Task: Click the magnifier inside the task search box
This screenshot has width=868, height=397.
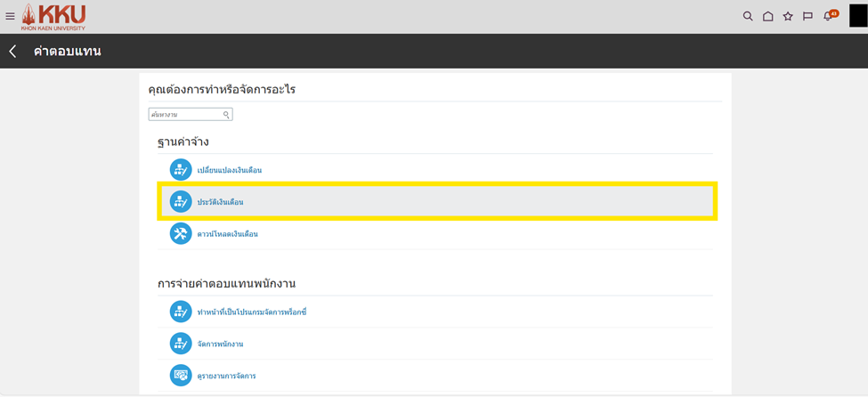Action: click(226, 115)
